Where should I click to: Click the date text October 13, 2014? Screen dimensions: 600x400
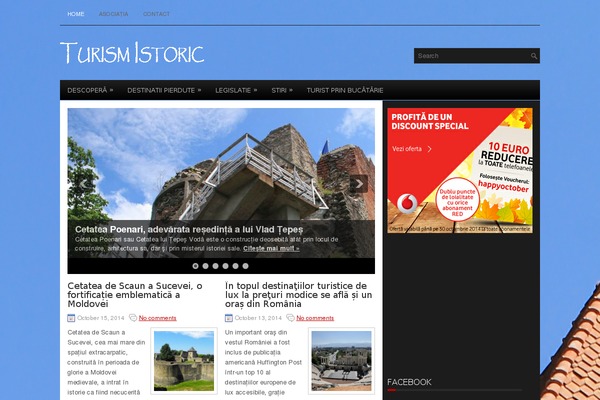258,318
